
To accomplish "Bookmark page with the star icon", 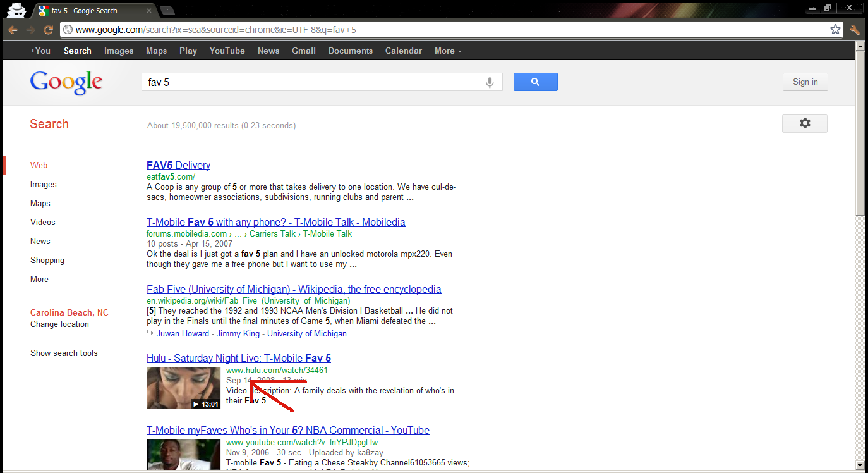I will pos(835,30).
